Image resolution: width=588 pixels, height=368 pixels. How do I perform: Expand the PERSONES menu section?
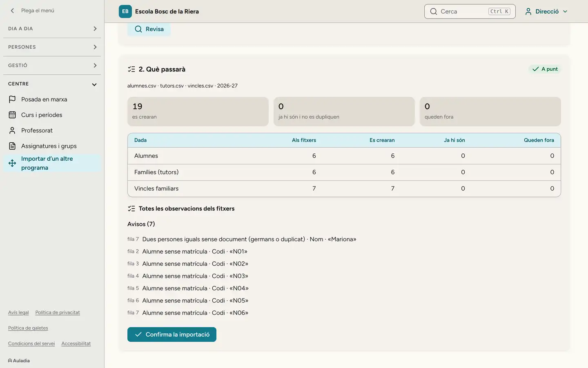coord(52,47)
